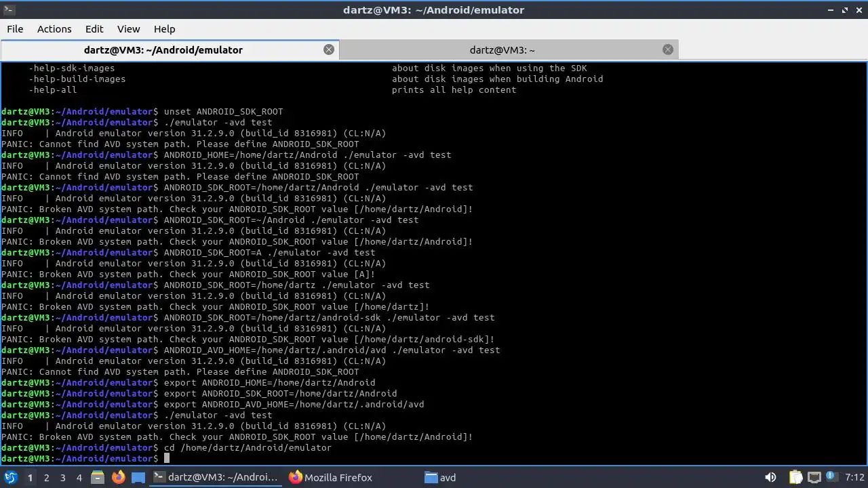Open the View menu
Image resolution: width=868 pixels, height=488 pixels.
tap(128, 29)
